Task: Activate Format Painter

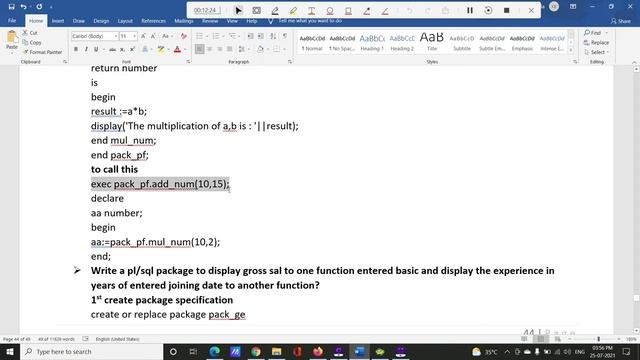Action: point(42,52)
